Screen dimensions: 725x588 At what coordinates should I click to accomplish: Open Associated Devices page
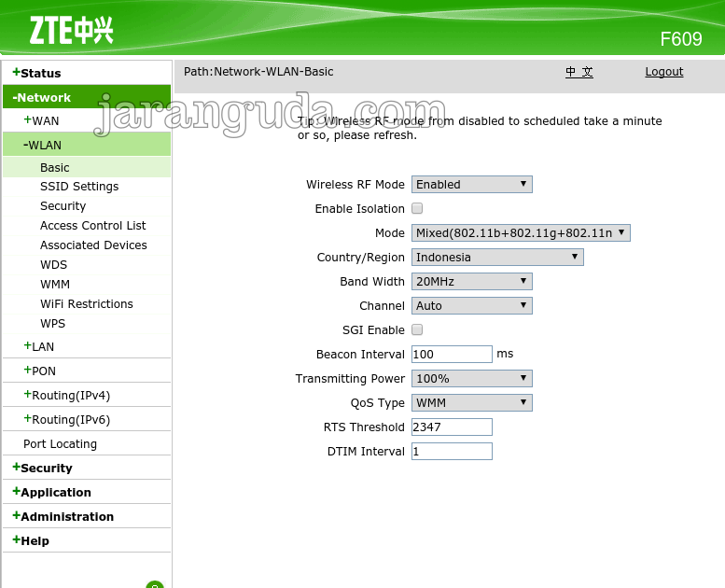click(x=93, y=245)
